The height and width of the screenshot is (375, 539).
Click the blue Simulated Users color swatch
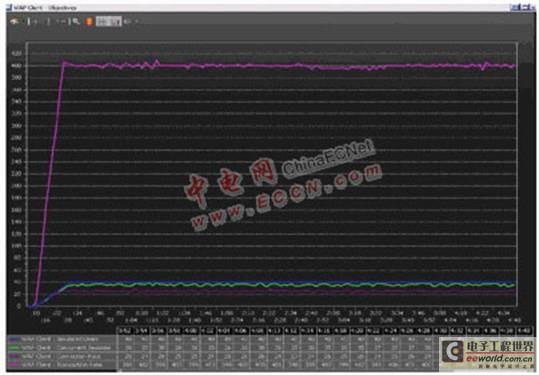coord(14,339)
